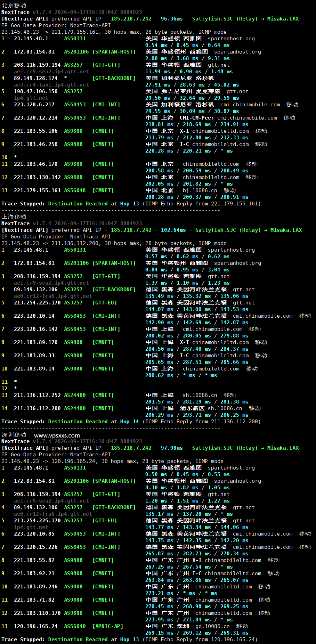Click hop IP 221.183.55.82
The width and height of the screenshot is (316, 644).
tap(34, 560)
